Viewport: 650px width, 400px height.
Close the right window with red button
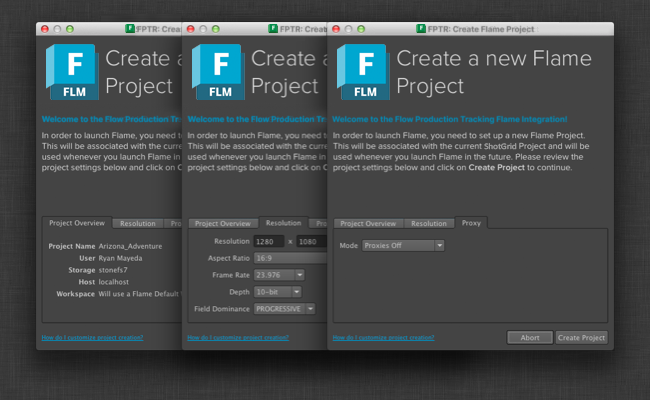click(336, 29)
